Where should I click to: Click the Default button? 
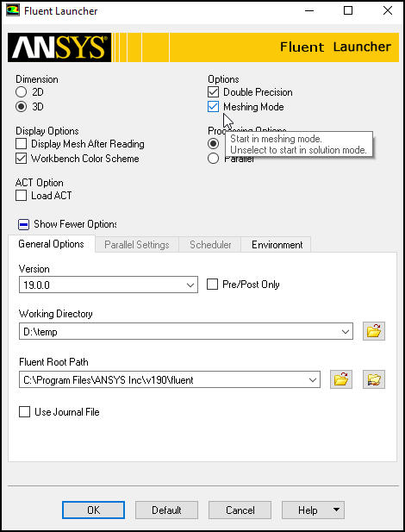tap(166, 510)
